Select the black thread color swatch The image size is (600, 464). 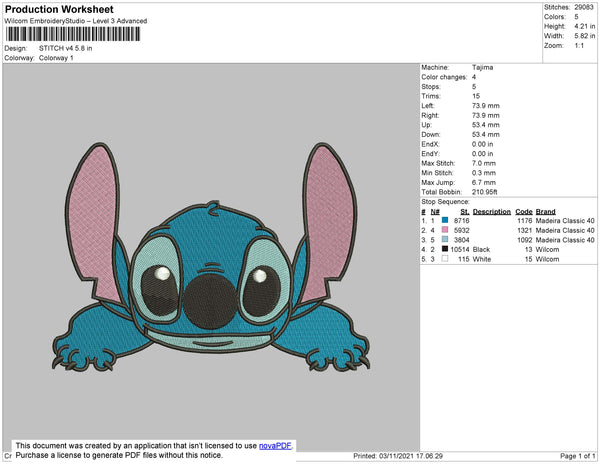(x=444, y=249)
